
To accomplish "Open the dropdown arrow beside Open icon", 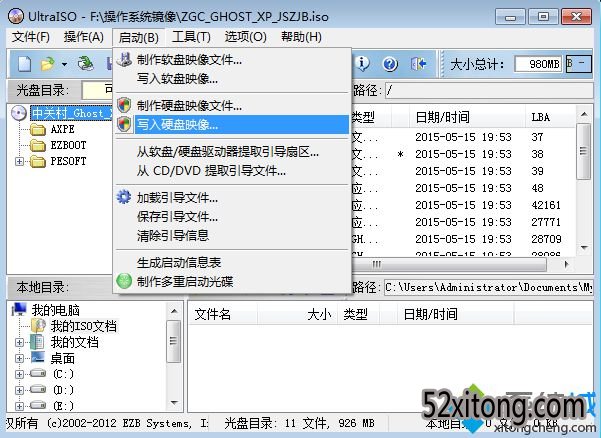I will [64, 64].
